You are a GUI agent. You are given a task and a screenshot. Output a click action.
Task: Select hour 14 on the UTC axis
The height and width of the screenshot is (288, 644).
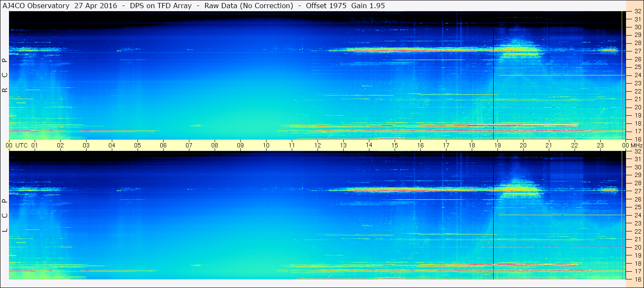(369, 145)
